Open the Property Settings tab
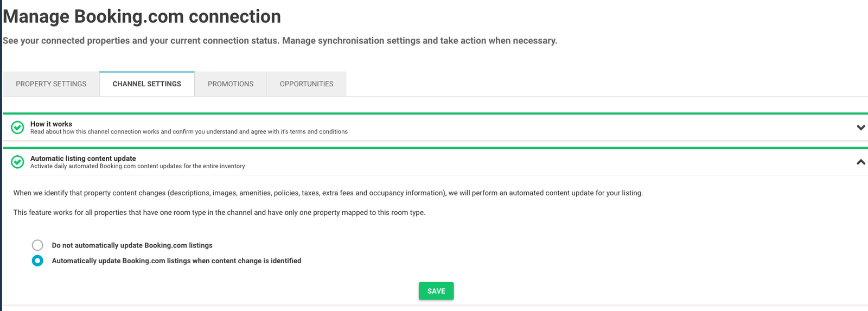Screen dimensions: 868x311 (x=51, y=84)
